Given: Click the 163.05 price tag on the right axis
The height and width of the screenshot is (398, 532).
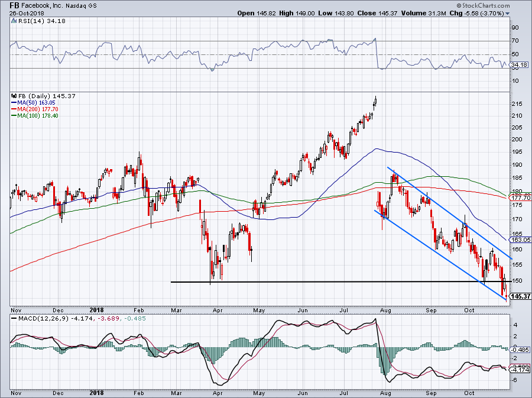Looking at the screenshot, I should [521, 240].
